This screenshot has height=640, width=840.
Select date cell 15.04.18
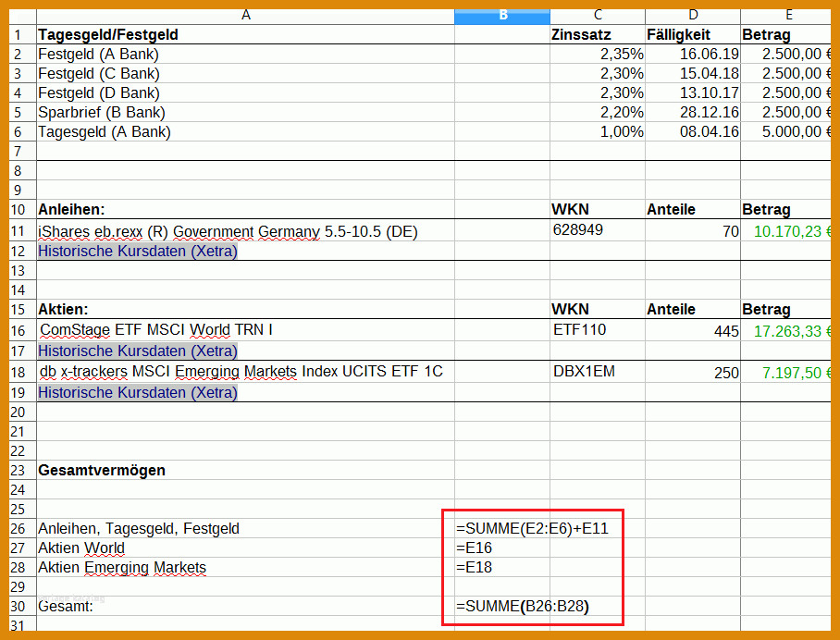click(693, 73)
